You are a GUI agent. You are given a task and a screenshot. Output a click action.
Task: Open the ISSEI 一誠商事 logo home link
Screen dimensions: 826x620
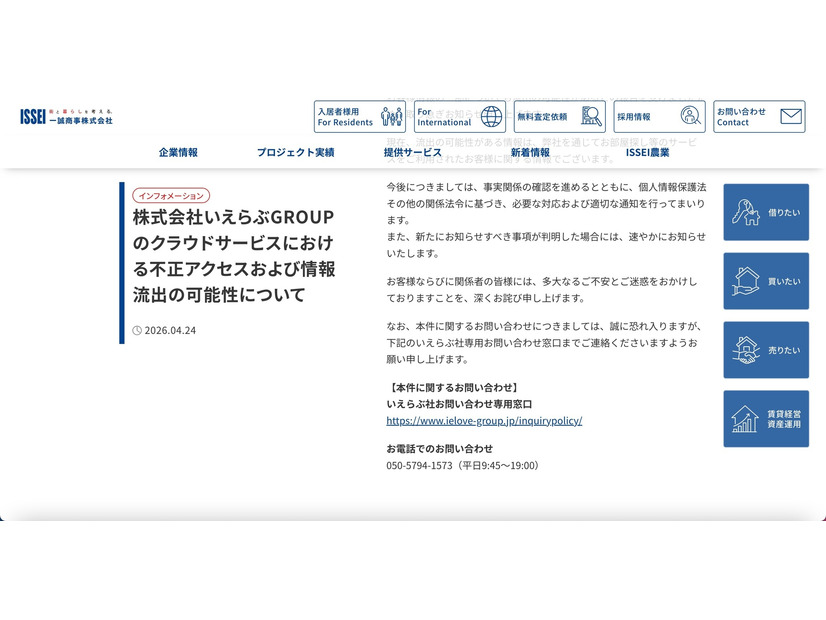(66, 117)
